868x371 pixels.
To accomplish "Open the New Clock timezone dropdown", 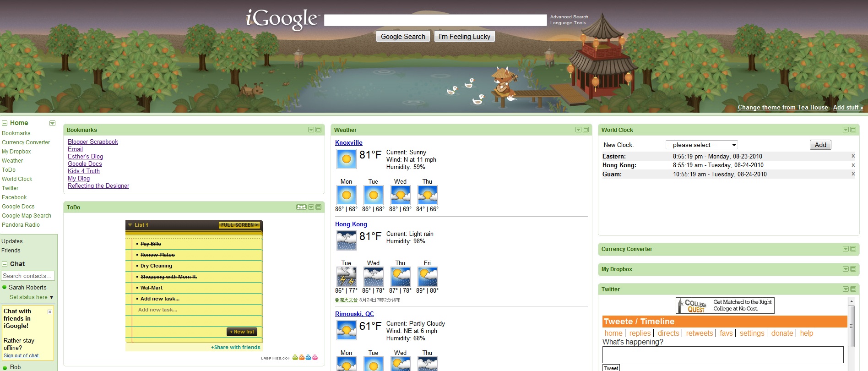I will [x=701, y=145].
